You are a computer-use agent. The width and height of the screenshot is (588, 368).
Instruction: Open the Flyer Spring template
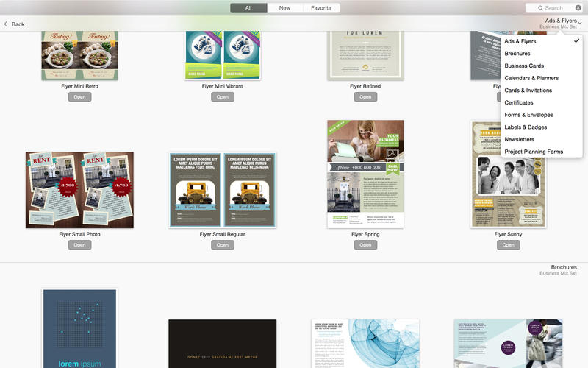(x=365, y=245)
